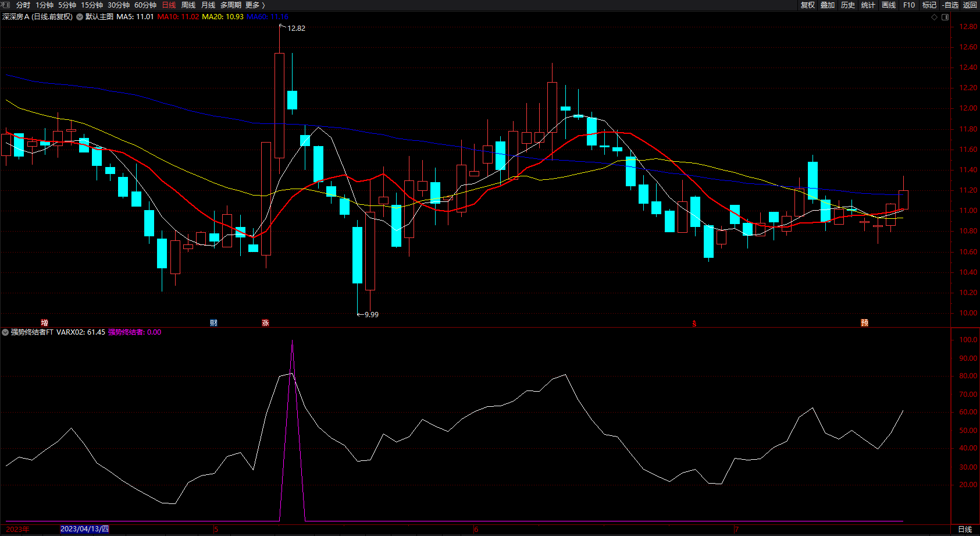Open the F10 company info button
Image resolution: width=980 pixels, height=536 pixels.
(x=909, y=5)
